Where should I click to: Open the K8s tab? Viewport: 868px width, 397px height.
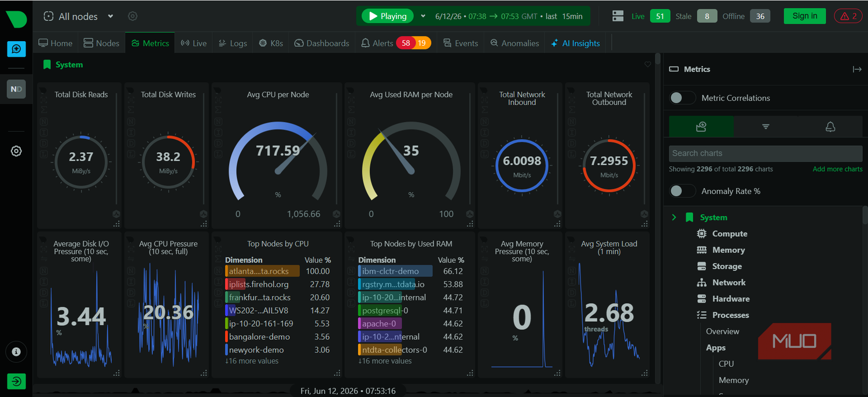pyautogui.click(x=271, y=43)
